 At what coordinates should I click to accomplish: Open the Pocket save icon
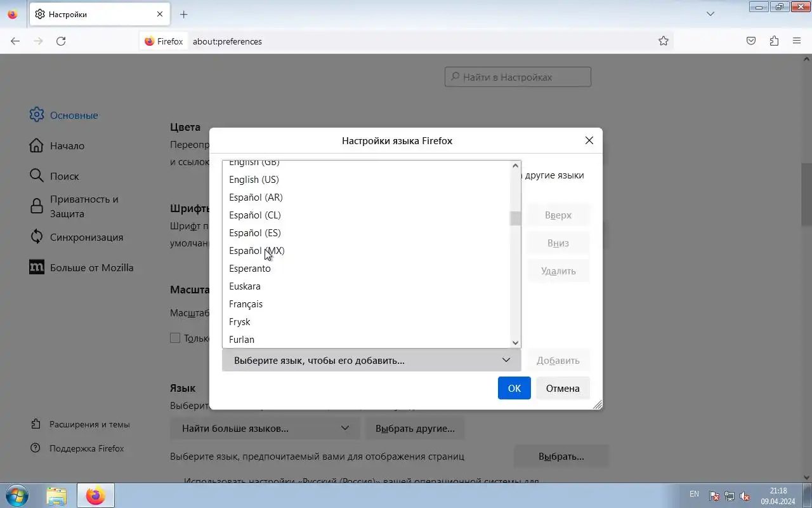coord(751,41)
